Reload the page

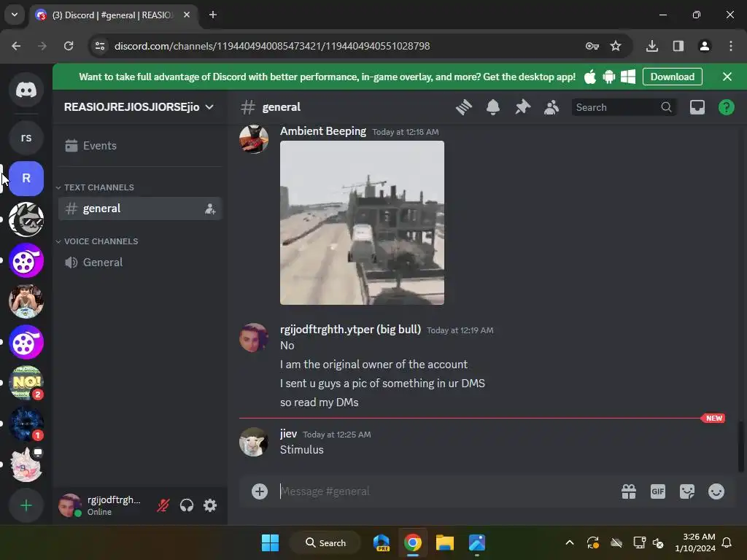tap(69, 46)
